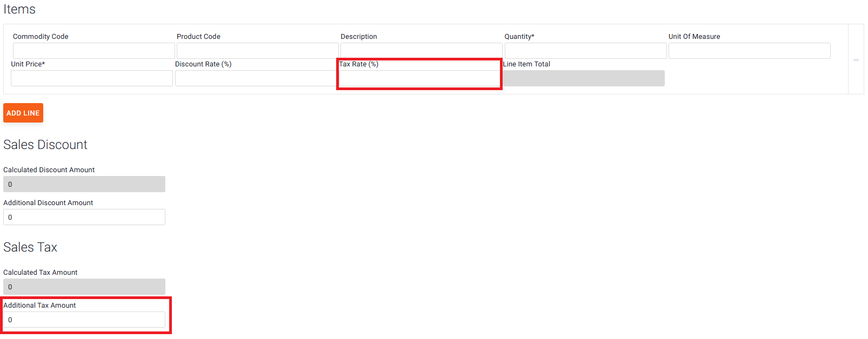The height and width of the screenshot is (339, 868).
Task: Click the Discount Rate (%) field
Action: [256, 78]
